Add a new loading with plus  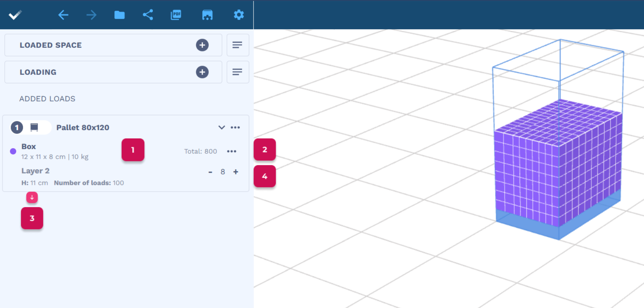click(202, 72)
